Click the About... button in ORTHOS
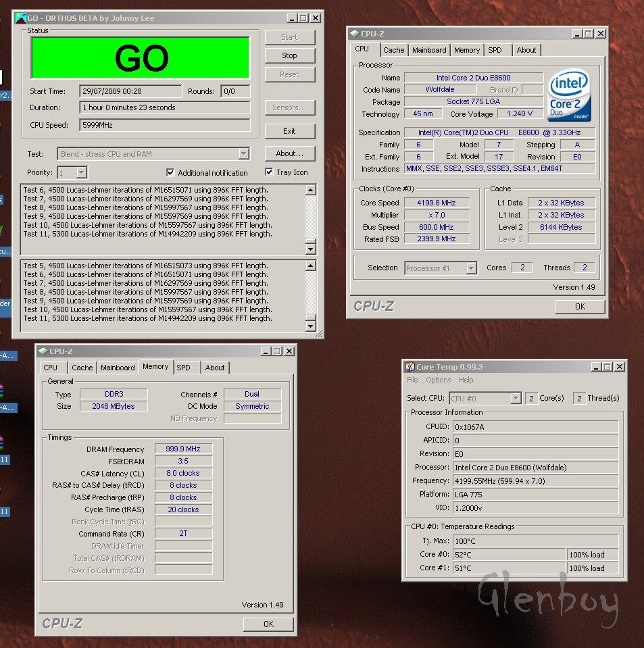644x648 pixels. click(289, 153)
